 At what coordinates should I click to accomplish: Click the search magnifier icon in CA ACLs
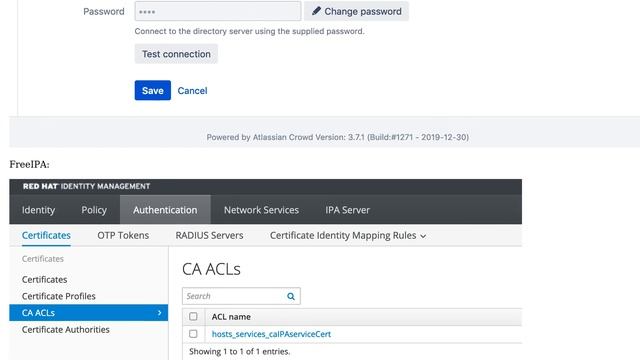(291, 296)
